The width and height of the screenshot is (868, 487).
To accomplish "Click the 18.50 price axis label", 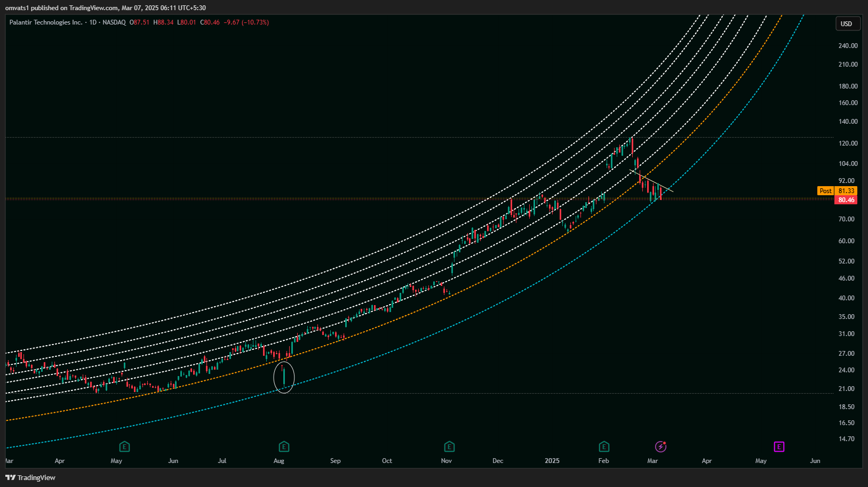I will tap(847, 407).
